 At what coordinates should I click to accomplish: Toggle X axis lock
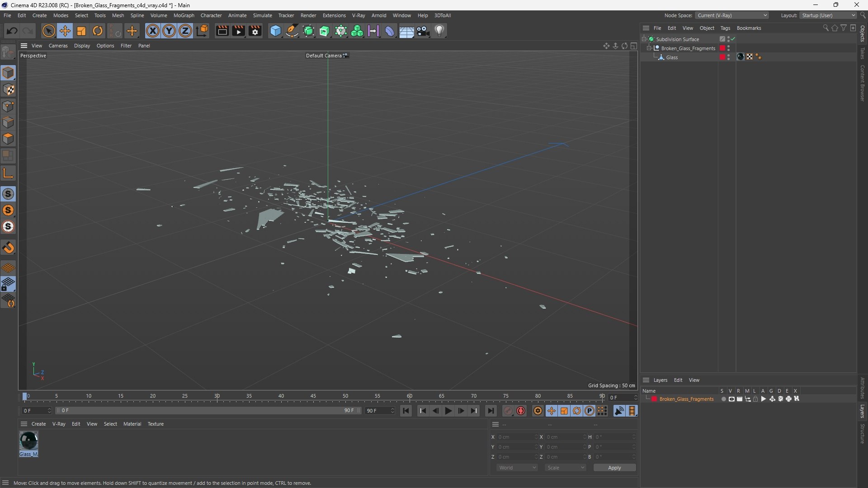(x=153, y=31)
